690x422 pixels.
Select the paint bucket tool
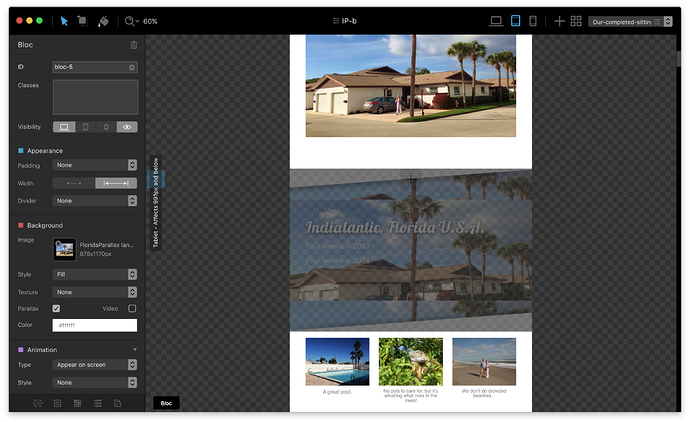click(x=102, y=21)
